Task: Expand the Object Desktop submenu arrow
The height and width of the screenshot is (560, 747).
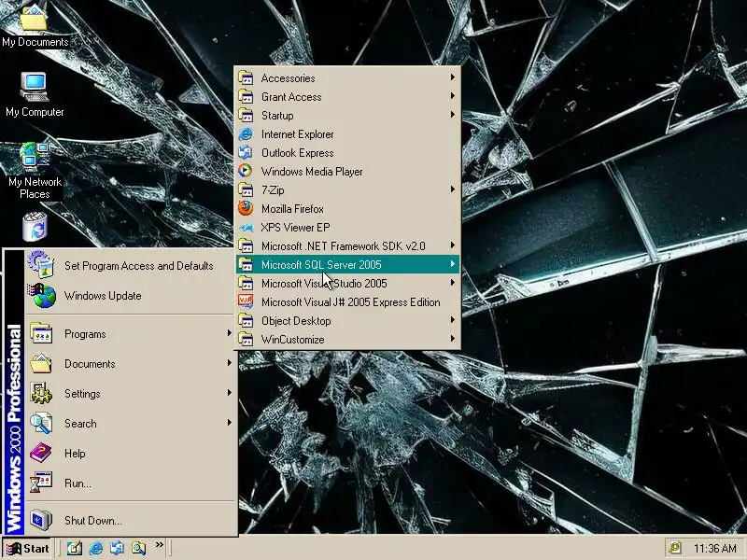Action: [453, 320]
